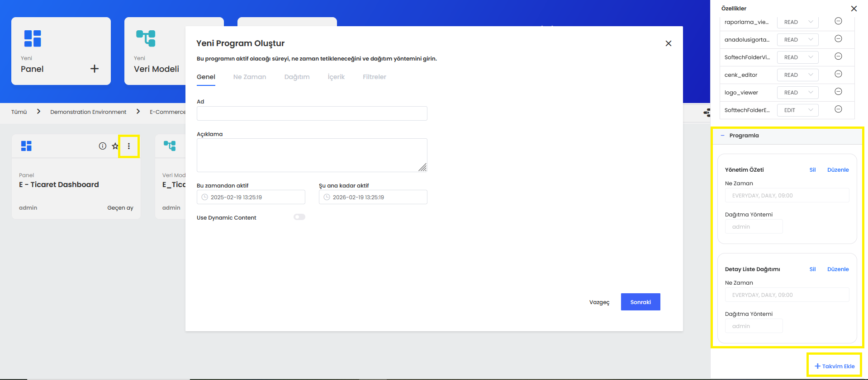868x380 pixels.
Task: Click Takvim Ekle to add schedule
Action: (x=835, y=366)
